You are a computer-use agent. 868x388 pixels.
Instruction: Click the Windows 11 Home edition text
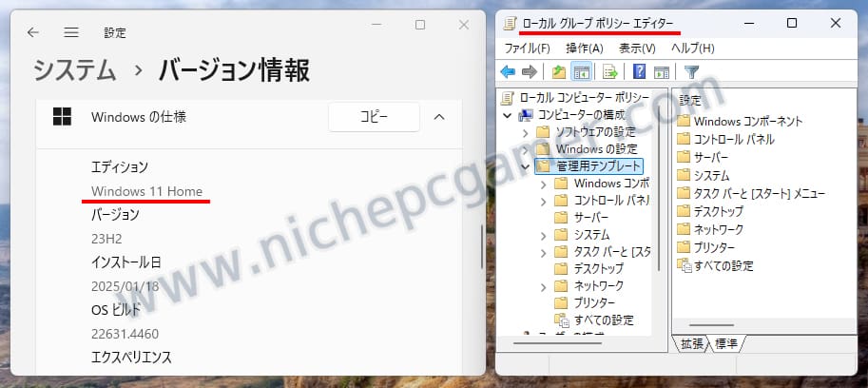[146, 191]
